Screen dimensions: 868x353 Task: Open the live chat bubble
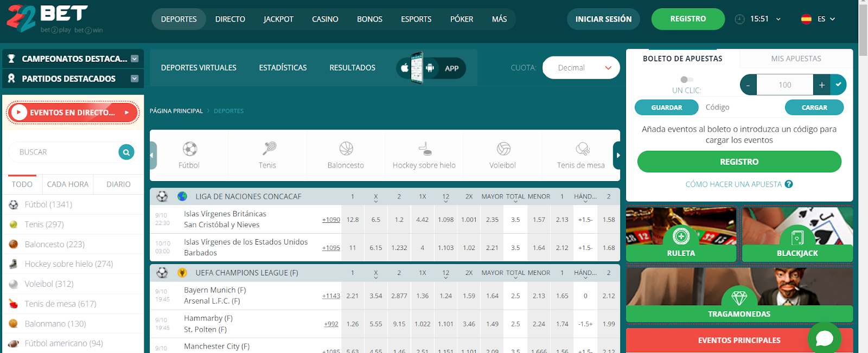[824, 338]
